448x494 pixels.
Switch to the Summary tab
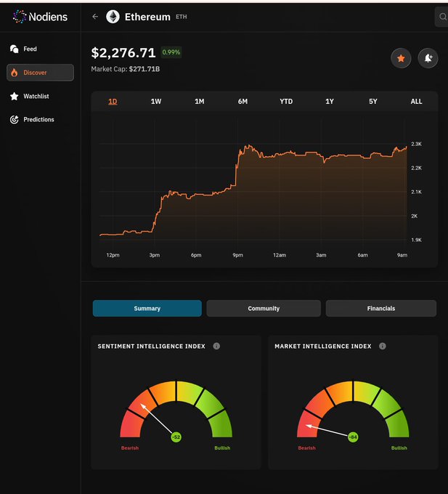pyautogui.click(x=147, y=309)
